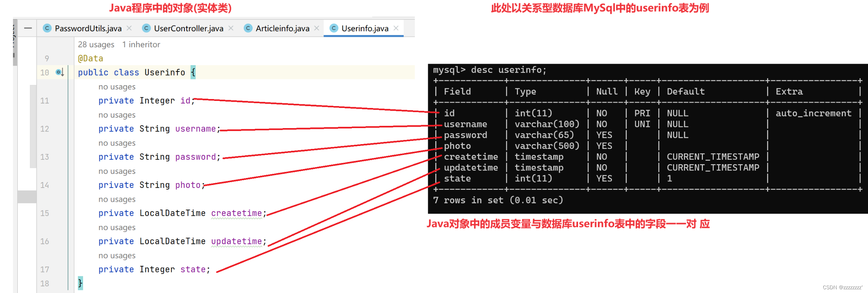Click the 'password' field name in code

pos(196,157)
